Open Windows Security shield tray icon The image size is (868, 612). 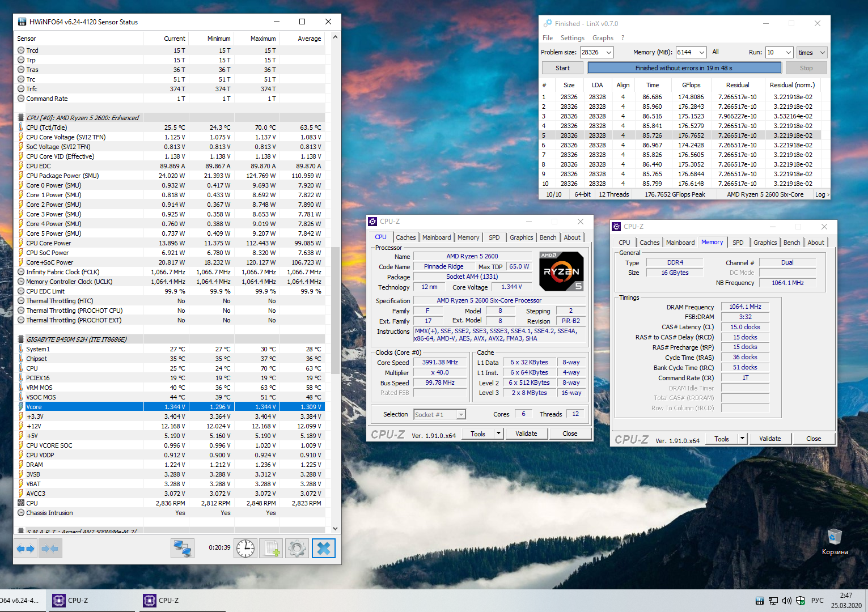pos(801,601)
